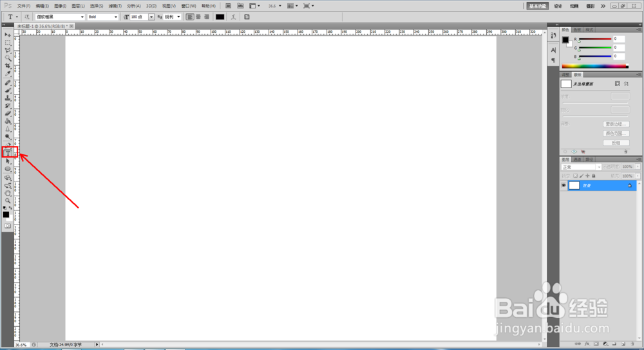644x350 pixels.
Task: Select the Rectangular Marquee tool
Action: tap(7, 42)
